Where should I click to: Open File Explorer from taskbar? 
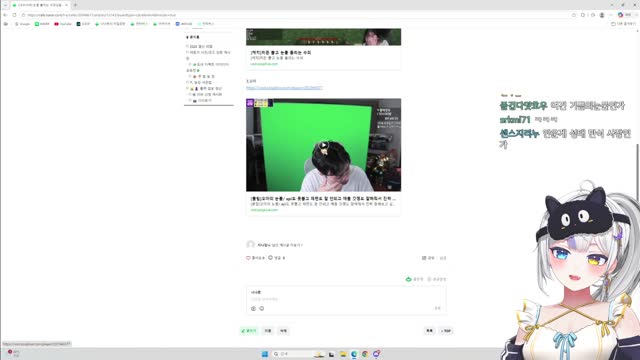coord(343,354)
